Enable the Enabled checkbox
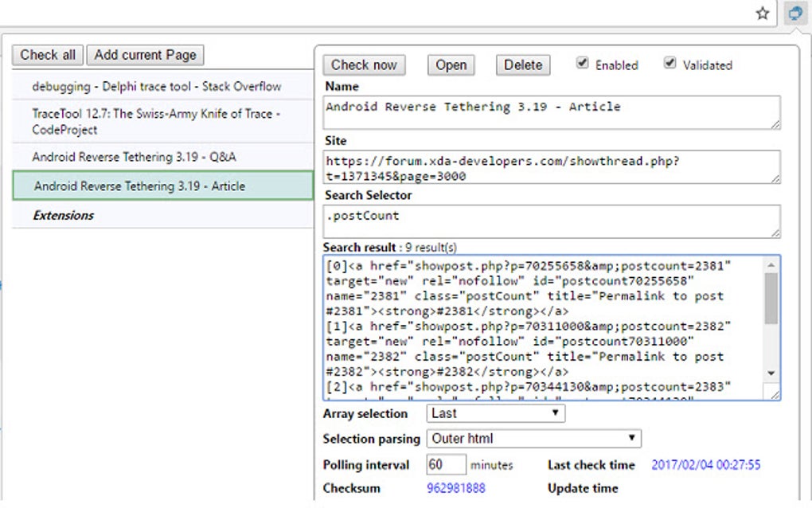 [584, 64]
